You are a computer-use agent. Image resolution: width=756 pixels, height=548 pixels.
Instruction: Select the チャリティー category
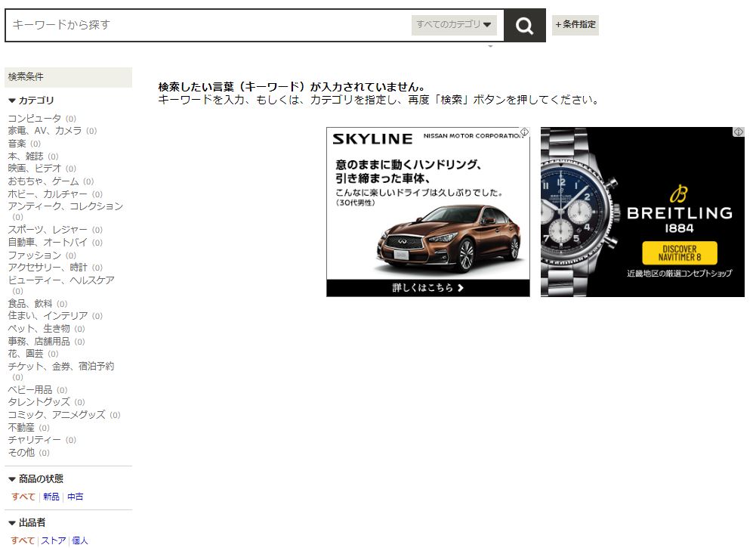click(x=34, y=440)
